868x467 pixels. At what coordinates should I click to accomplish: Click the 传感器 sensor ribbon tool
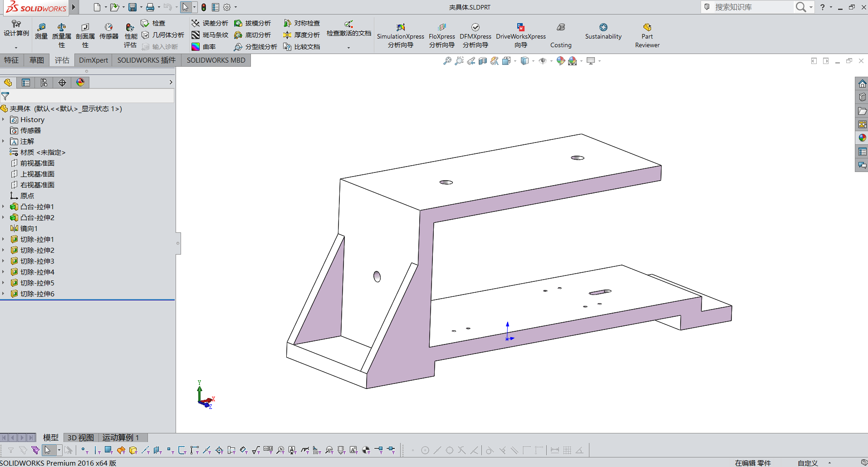tap(109, 32)
